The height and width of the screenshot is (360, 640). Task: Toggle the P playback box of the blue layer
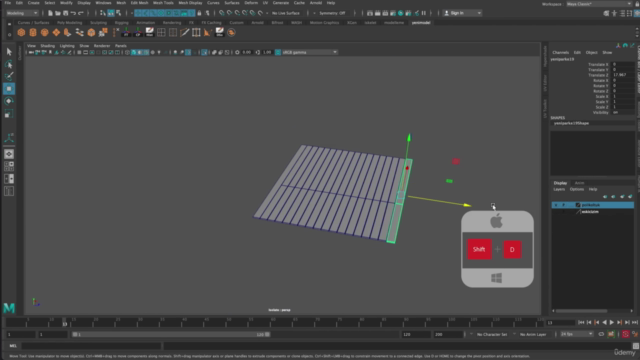click(564, 205)
